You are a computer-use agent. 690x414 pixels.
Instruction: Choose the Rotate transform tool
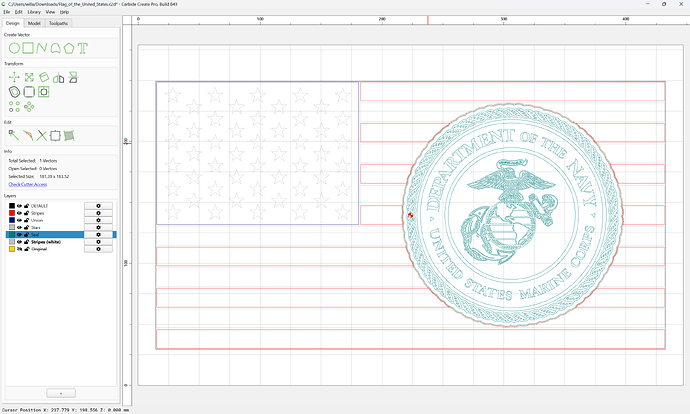tap(44, 78)
